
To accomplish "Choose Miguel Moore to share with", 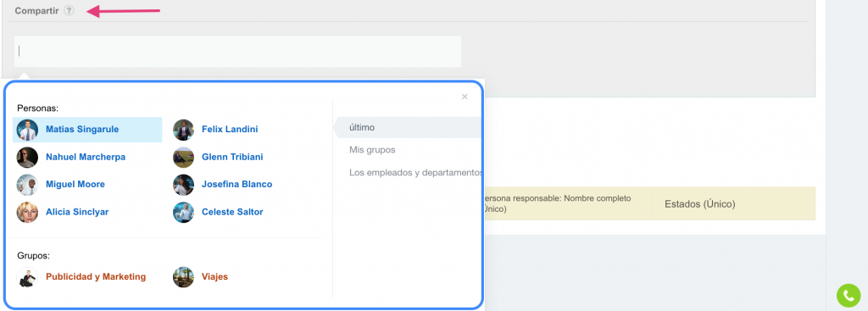I will (x=75, y=185).
